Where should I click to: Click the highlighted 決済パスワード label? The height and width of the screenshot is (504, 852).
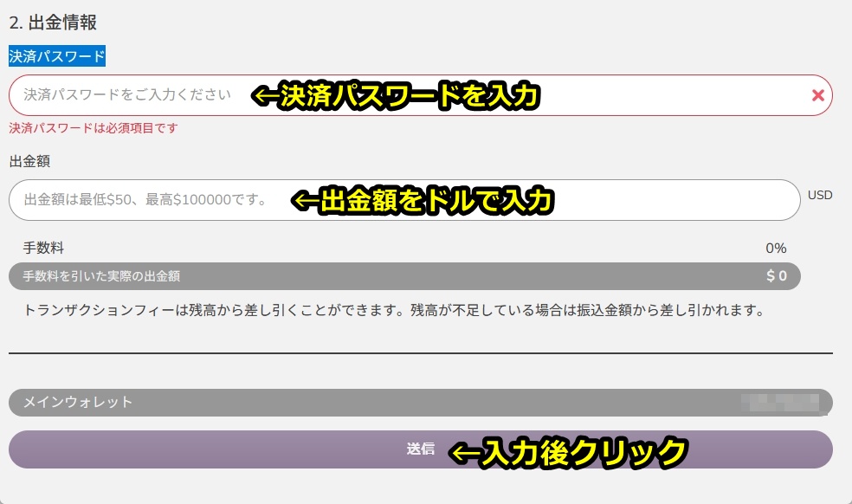coord(57,56)
